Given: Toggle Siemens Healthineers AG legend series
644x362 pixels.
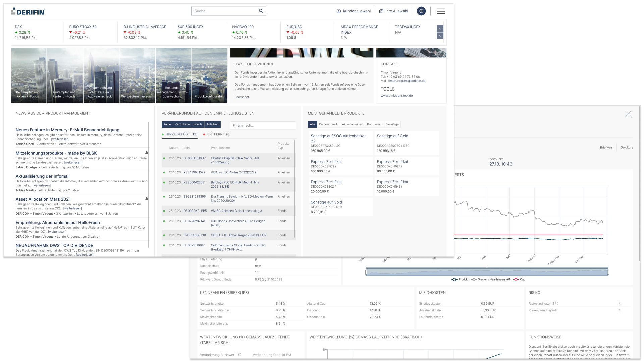Looking at the screenshot, I should [491, 279].
